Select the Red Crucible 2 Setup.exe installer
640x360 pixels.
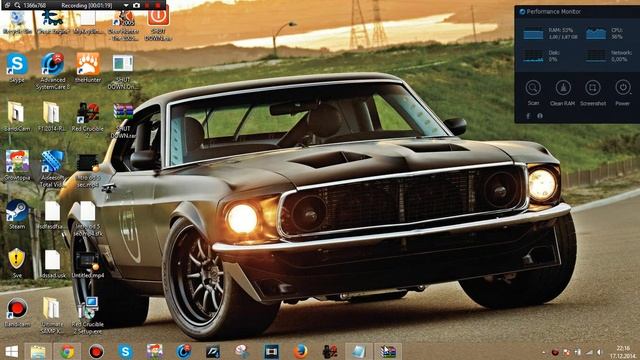[88, 316]
